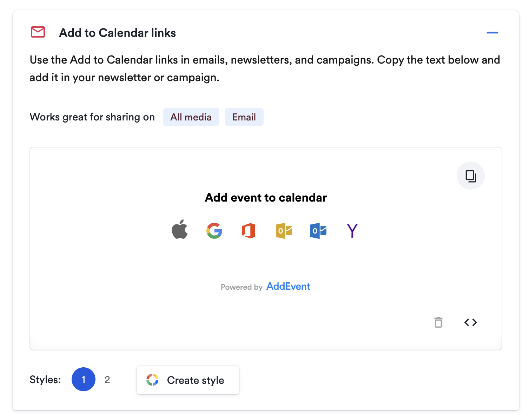
Task: Click the All media tag
Action: 191,117
